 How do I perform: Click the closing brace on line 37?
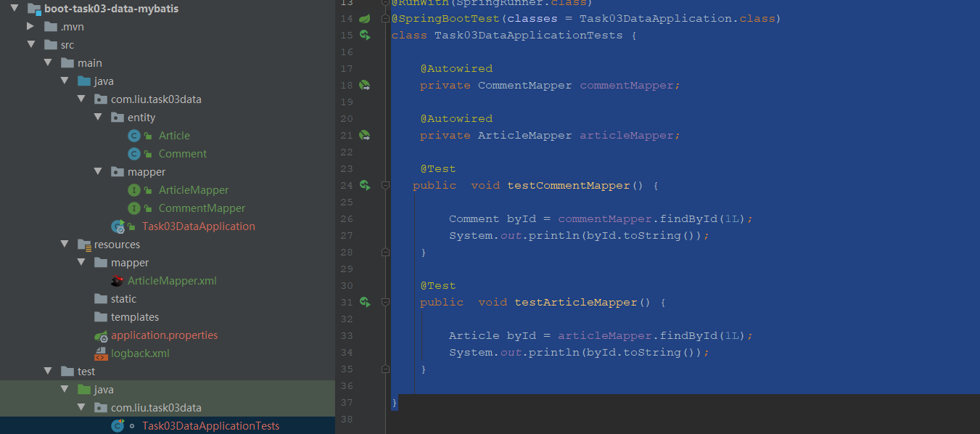pyautogui.click(x=395, y=402)
